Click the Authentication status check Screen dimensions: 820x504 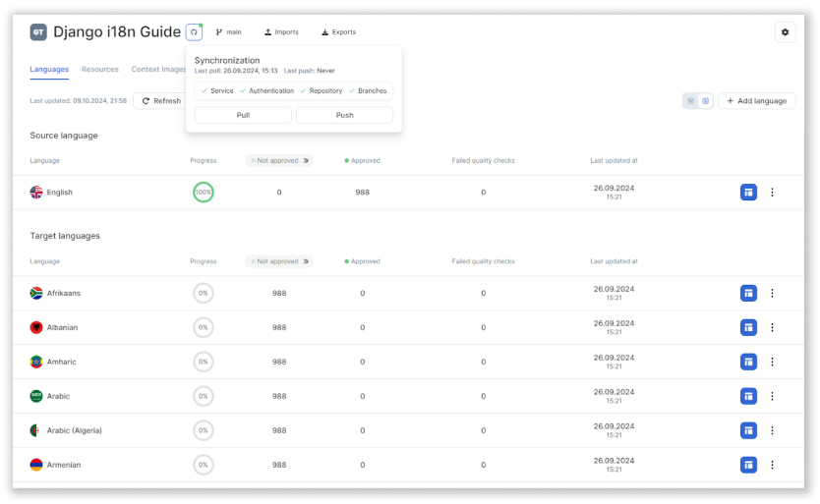click(x=266, y=91)
